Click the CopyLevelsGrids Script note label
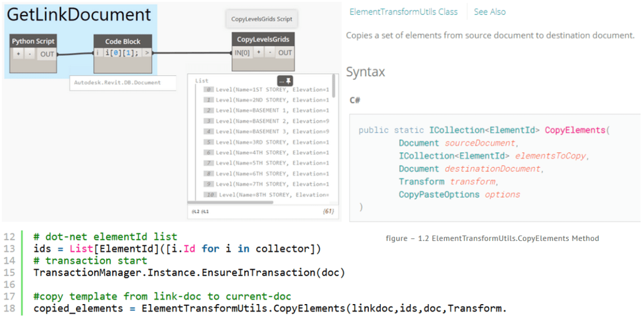The height and width of the screenshot is (319, 644). click(262, 19)
